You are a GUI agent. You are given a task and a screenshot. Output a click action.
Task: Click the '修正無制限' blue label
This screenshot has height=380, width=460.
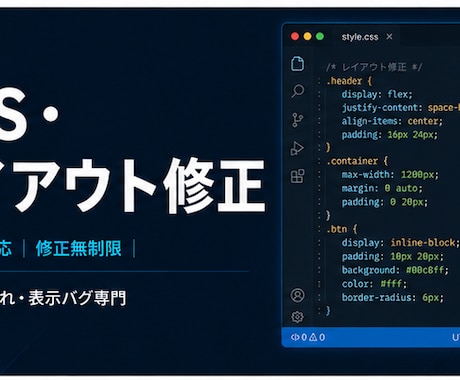[x=79, y=248]
